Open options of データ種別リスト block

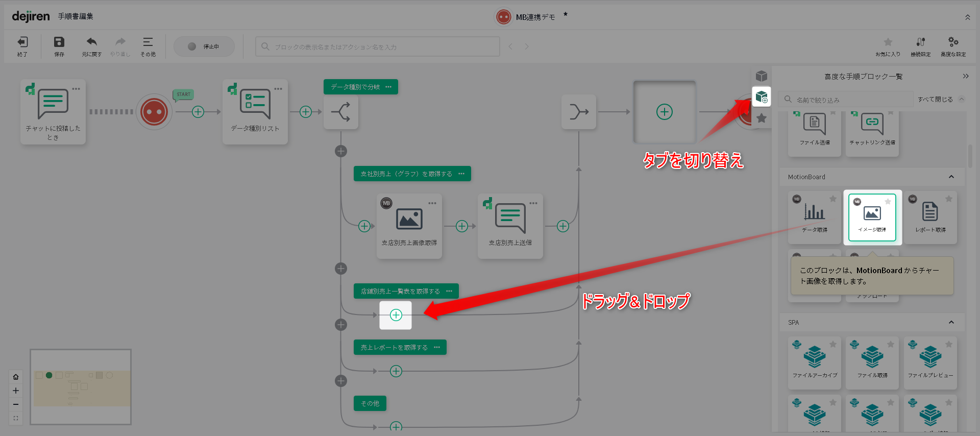[278, 89]
